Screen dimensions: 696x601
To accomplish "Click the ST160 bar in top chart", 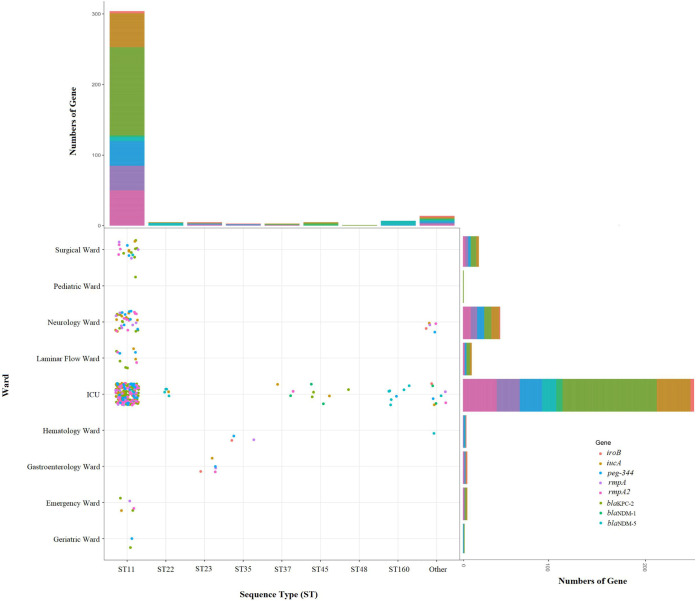I will click(399, 223).
